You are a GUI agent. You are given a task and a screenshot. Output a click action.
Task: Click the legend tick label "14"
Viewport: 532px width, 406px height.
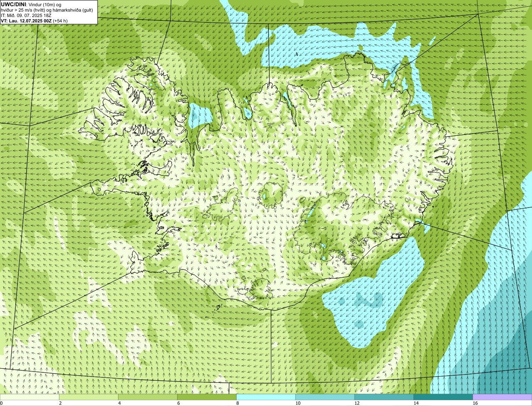coord(416,404)
